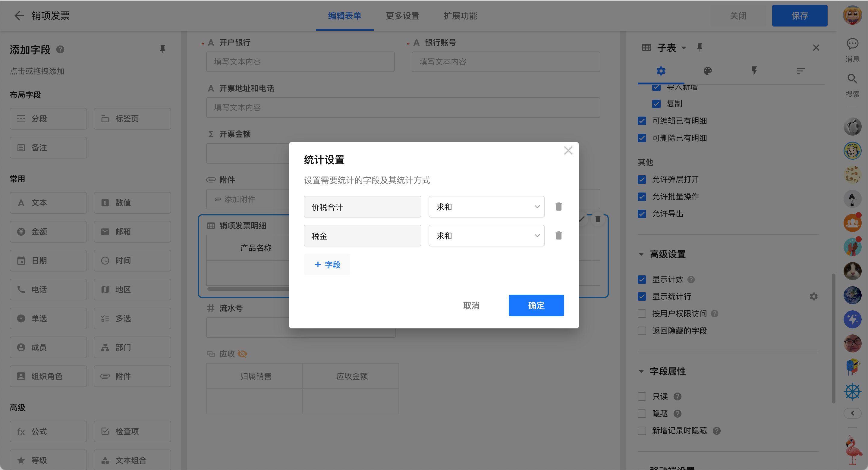Switch to 扩展功能 tab
This screenshot has height=470, width=868.
click(460, 15)
